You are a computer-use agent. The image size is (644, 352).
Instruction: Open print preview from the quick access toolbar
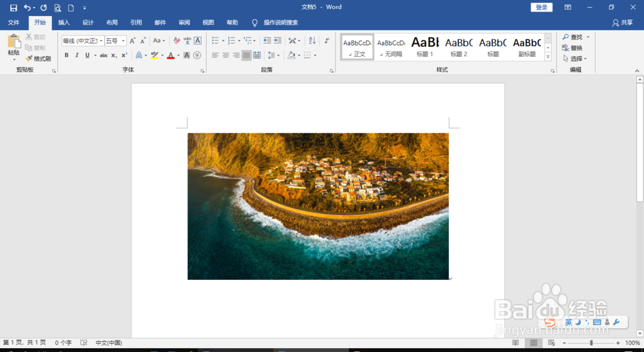coord(57,8)
